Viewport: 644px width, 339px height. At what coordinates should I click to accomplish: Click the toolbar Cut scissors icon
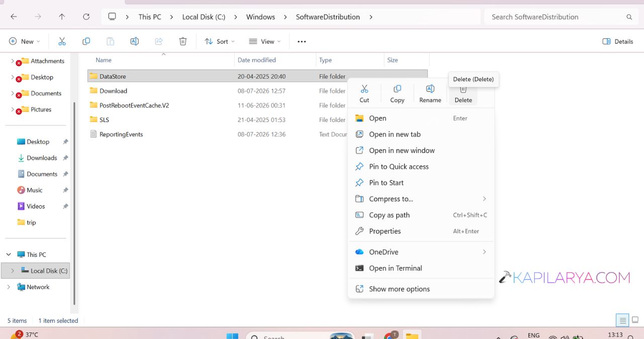(x=62, y=41)
